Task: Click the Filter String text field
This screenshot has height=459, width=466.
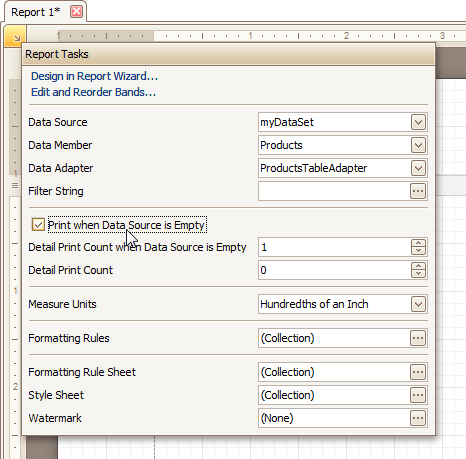Action: (334, 191)
